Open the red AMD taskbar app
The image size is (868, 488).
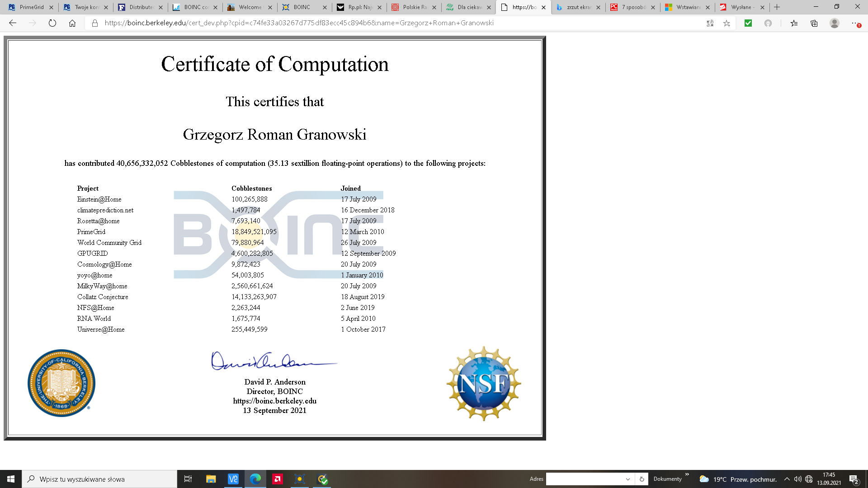pyautogui.click(x=278, y=479)
